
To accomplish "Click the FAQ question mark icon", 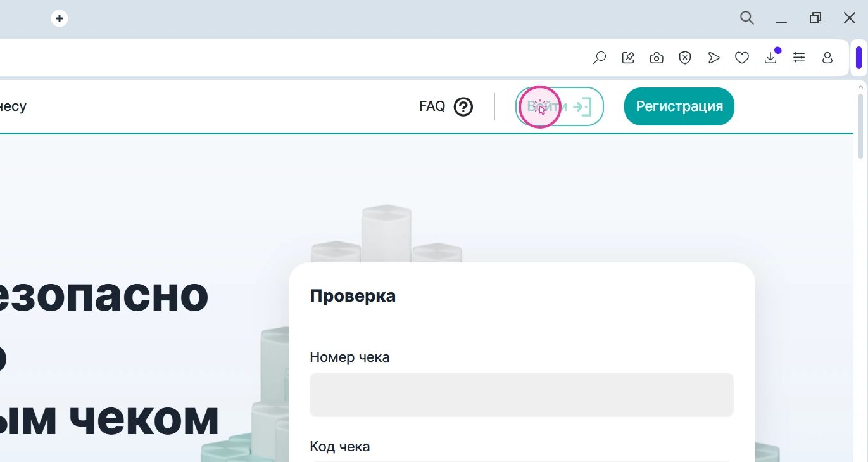I will (x=463, y=106).
